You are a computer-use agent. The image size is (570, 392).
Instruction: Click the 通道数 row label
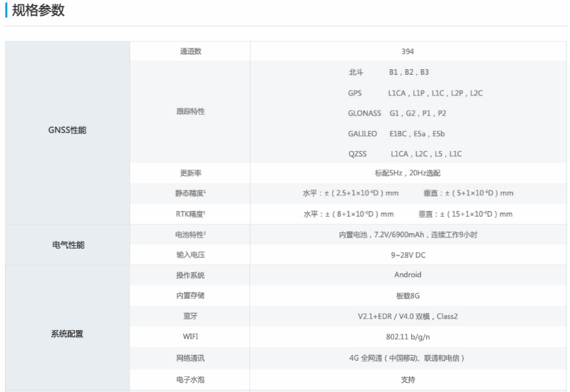point(190,51)
